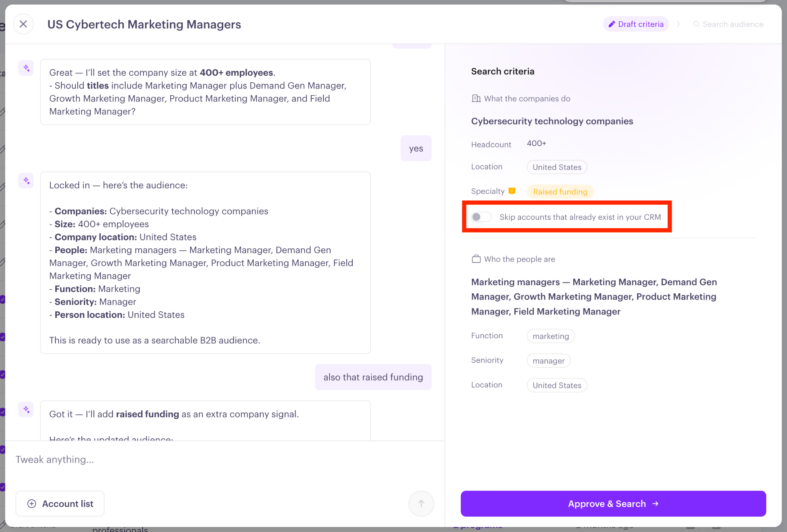The width and height of the screenshot is (787, 532).
Task: Focus the Tweak anything input field
Action: click(x=225, y=460)
